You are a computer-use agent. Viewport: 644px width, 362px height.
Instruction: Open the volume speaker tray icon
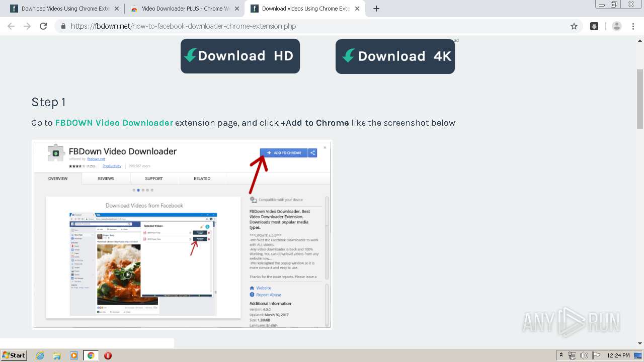coord(584,355)
